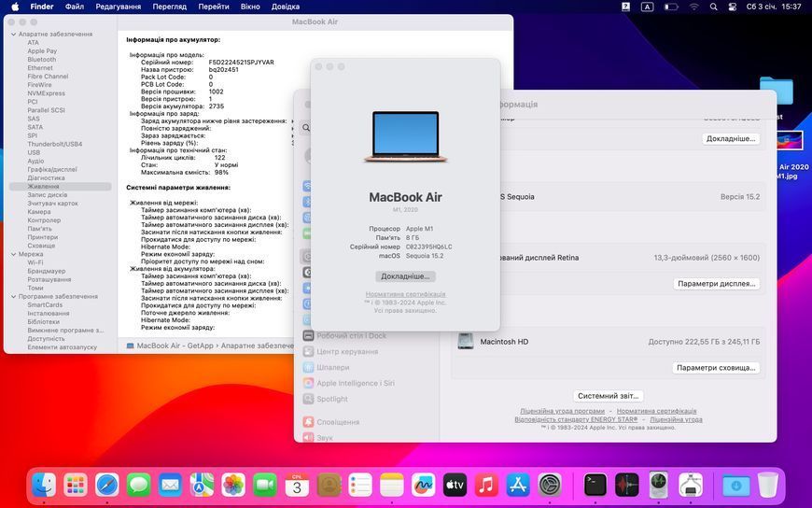Viewport: 812px width, 508px height.
Task: Open Voice Memos in the Dock
Action: (x=627, y=486)
